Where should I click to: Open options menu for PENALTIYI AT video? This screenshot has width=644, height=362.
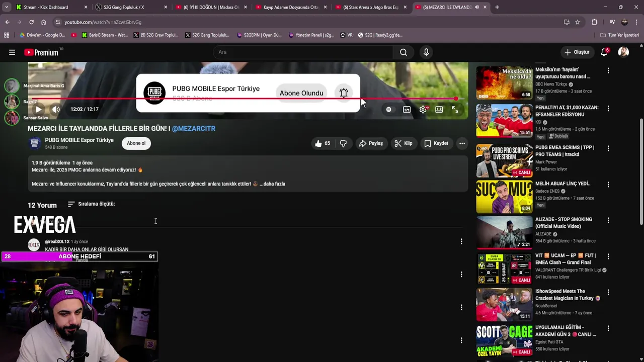coord(608,109)
